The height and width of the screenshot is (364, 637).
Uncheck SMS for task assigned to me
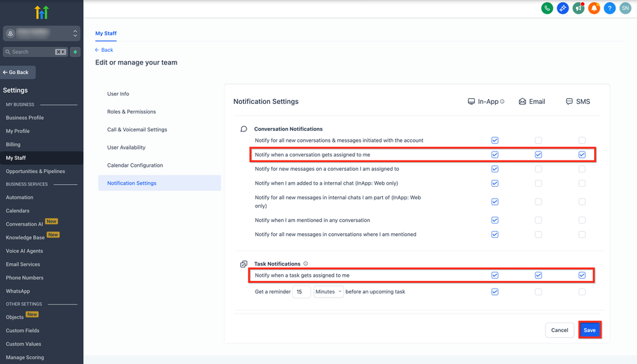[582, 275]
